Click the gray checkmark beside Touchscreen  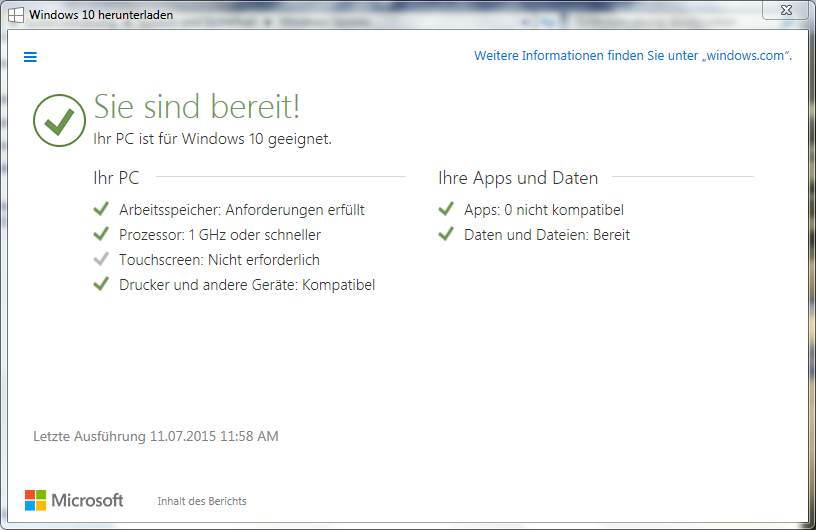tap(100, 259)
